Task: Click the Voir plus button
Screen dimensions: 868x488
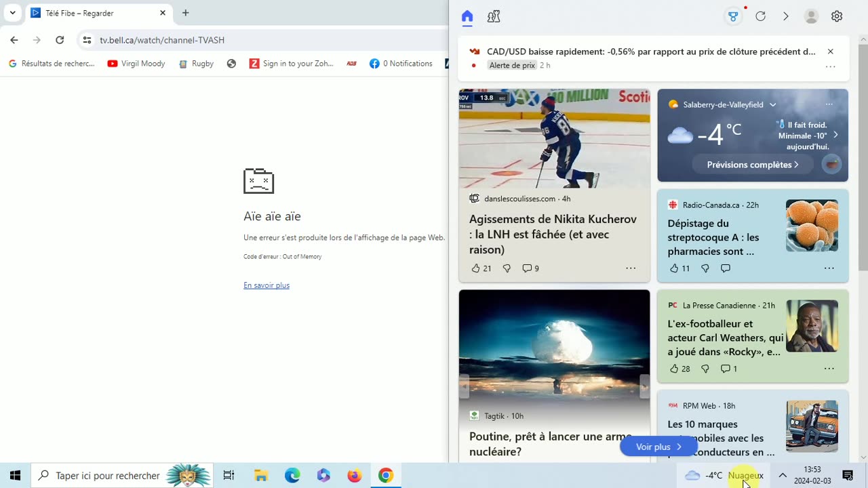Action: 658,447
